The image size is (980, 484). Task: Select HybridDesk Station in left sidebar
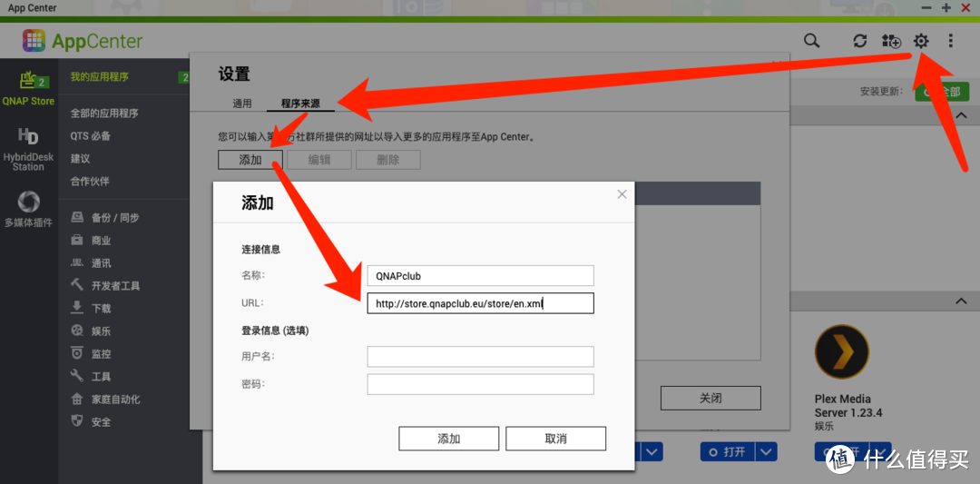pos(28,150)
